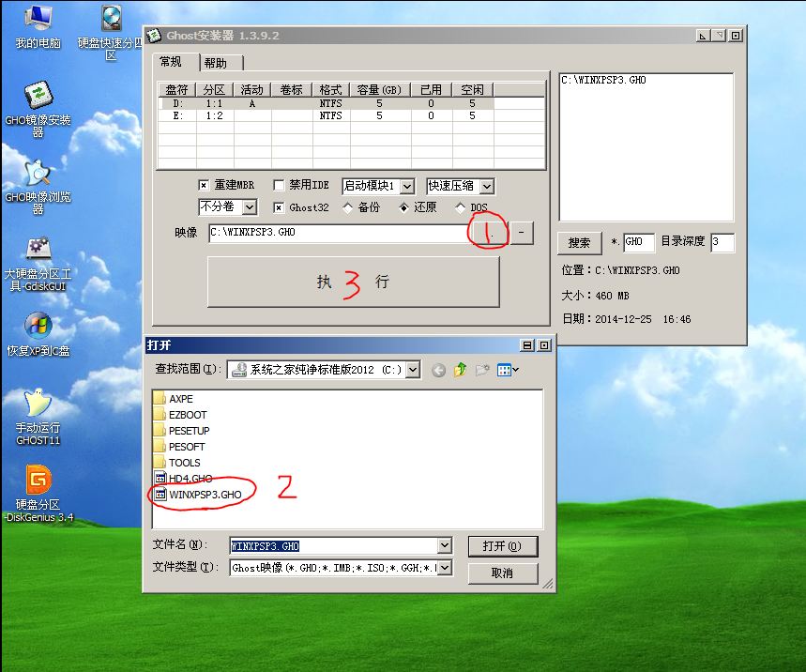806x672 pixels.
Task: Select the WINXPSP3.GHO file in the list
Action: pyautogui.click(x=198, y=495)
